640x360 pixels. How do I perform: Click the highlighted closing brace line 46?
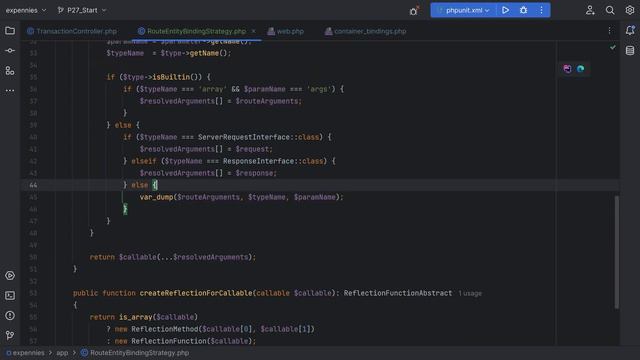[x=125, y=209]
